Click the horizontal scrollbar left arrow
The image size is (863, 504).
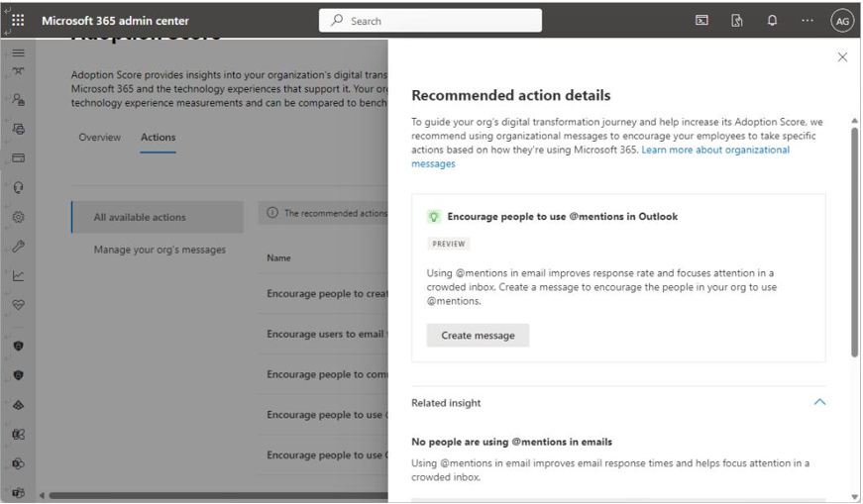point(42,495)
